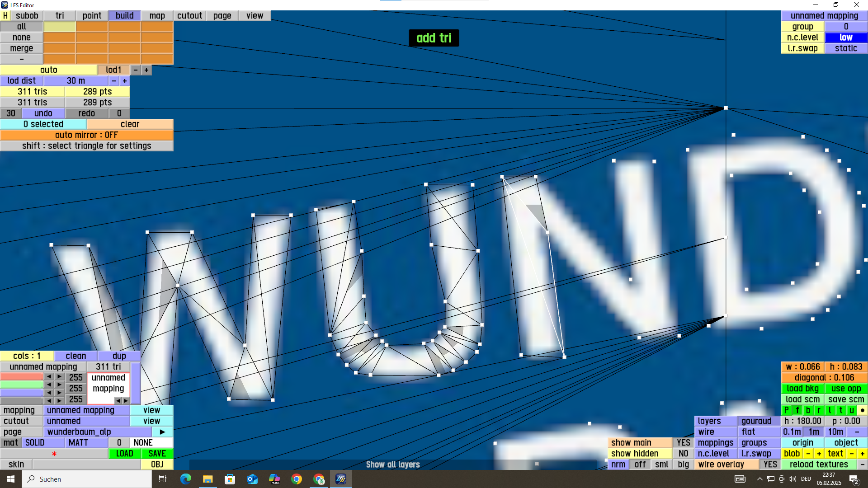The height and width of the screenshot is (488, 868).
Task: Toggle wire overlay YES setting
Action: point(770,465)
